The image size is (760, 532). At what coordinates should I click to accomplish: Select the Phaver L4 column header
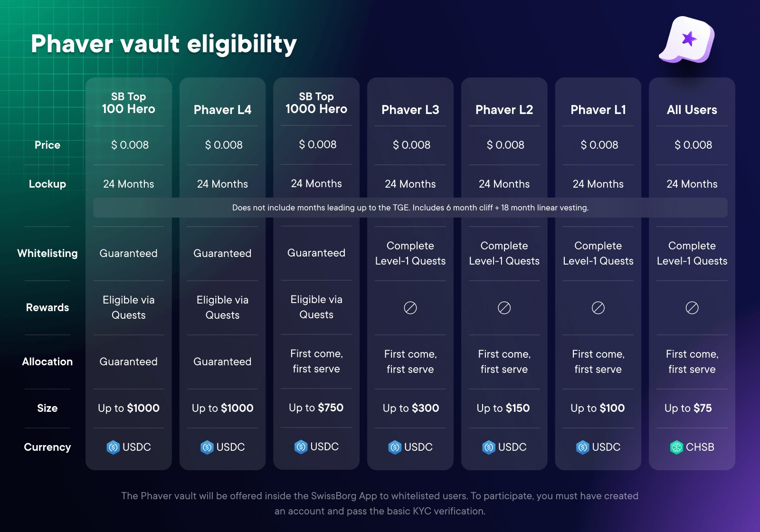tap(222, 110)
